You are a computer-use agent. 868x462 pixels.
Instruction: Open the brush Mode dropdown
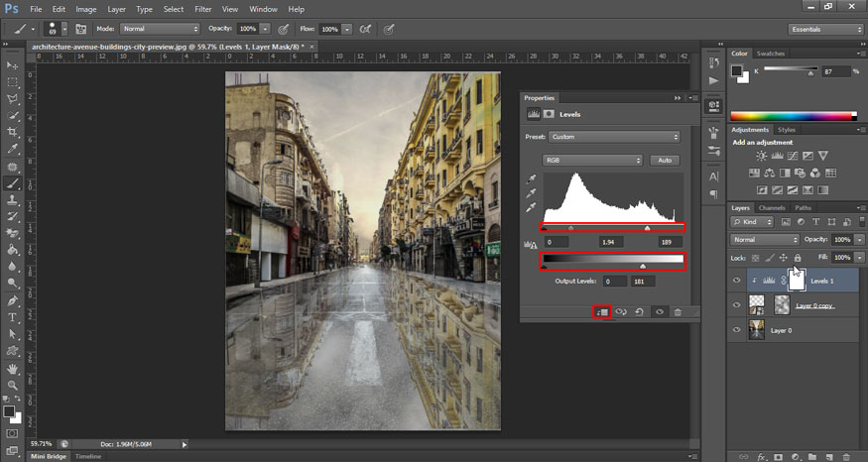[160, 29]
